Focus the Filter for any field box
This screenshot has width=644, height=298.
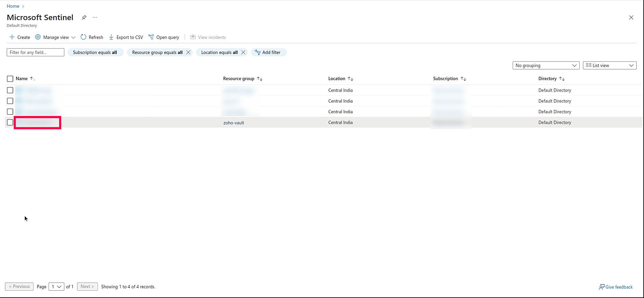[x=35, y=52]
